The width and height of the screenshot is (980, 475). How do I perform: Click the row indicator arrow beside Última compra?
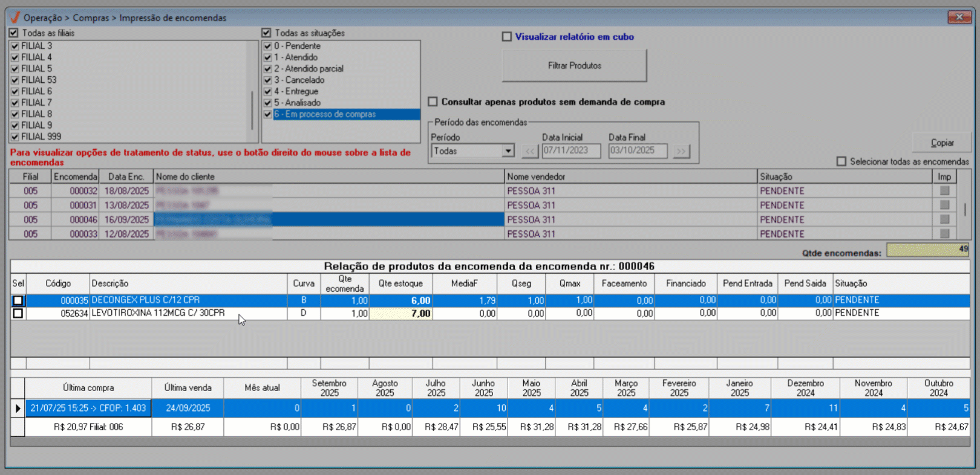coord(18,409)
